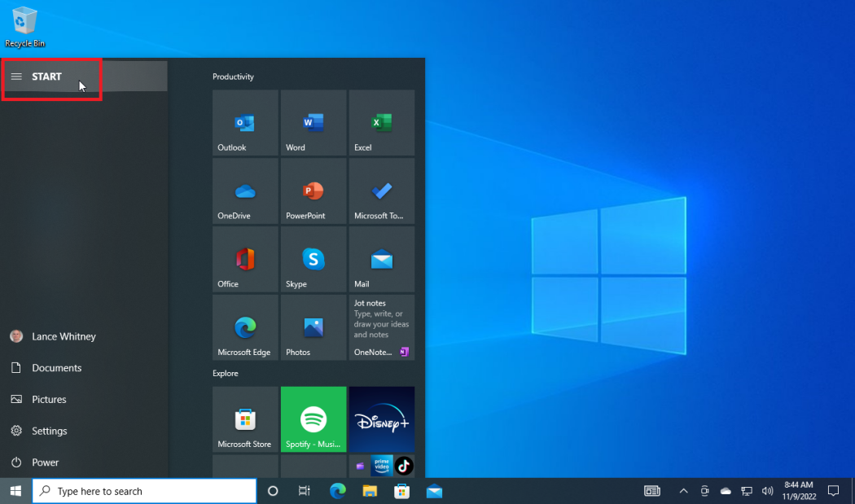Select the Explore group heading
The height and width of the screenshot is (504, 855).
(x=226, y=374)
